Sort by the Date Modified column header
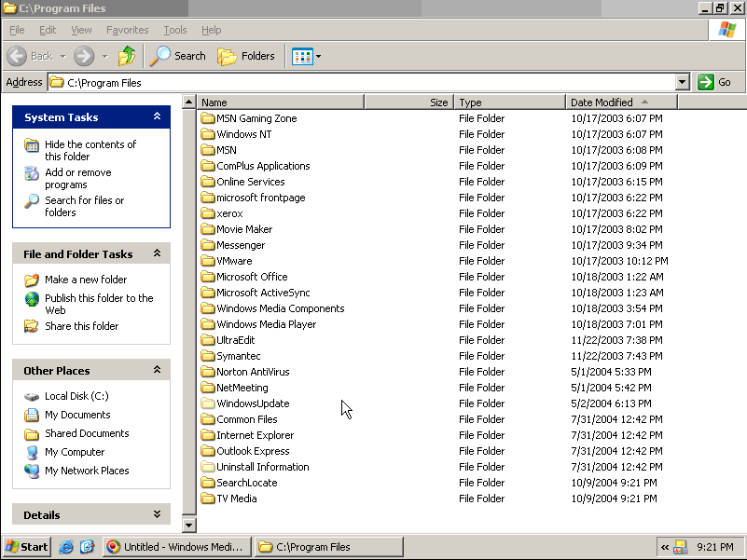Image resolution: width=747 pixels, height=560 pixels. point(621,102)
